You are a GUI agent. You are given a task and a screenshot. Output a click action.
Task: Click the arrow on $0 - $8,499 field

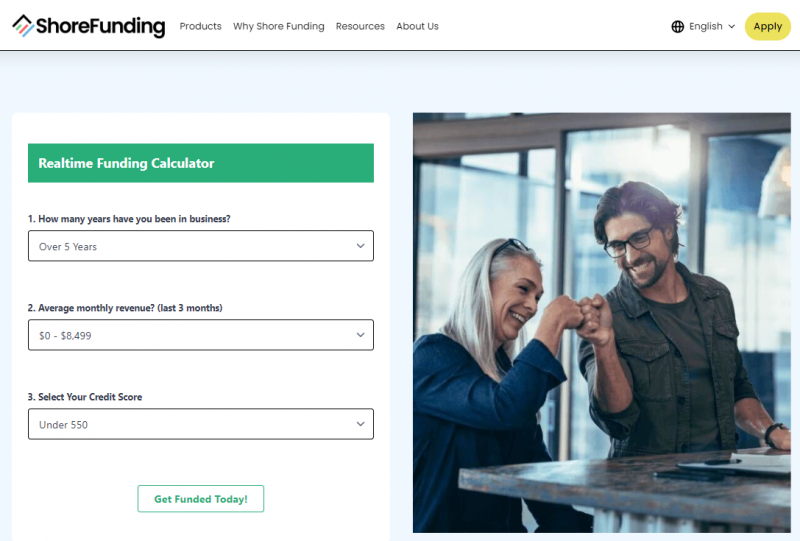pos(360,335)
